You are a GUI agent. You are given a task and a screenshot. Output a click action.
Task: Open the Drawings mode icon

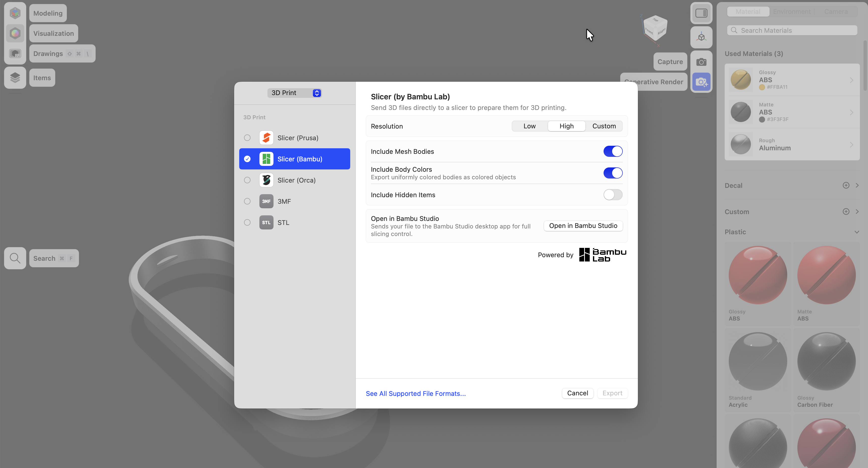[x=15, y=53]
